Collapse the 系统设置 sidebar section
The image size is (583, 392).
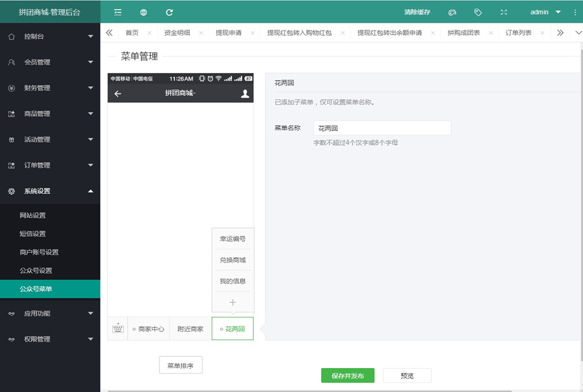[50, 191]
